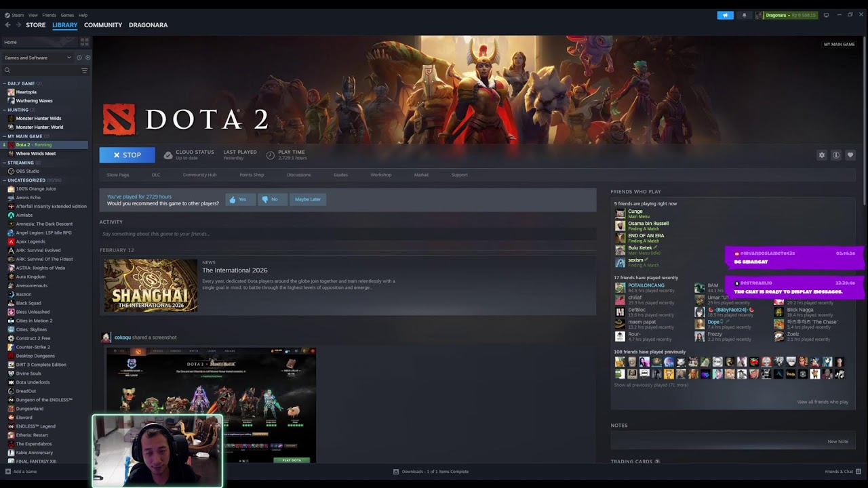This screenshot has height=488, width=868.
Task: Open cokoqu's shared screenshot
Action: click(211, 405)
